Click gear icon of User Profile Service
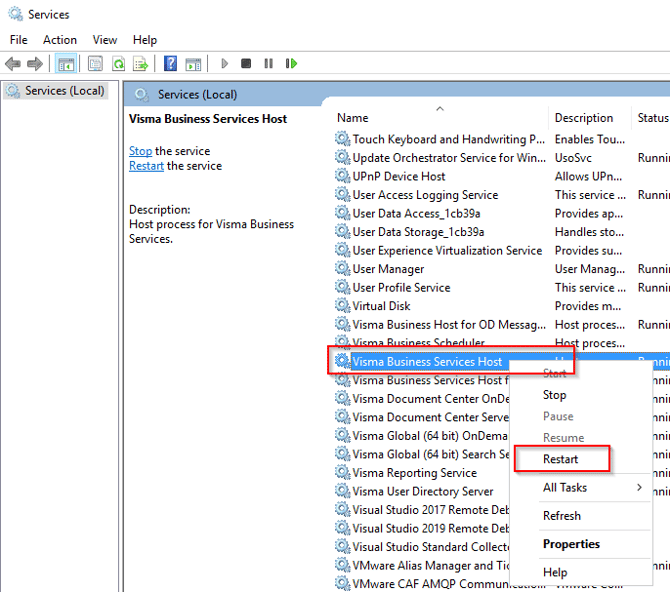This screenshot has height=592, width=670. point(342,287)
